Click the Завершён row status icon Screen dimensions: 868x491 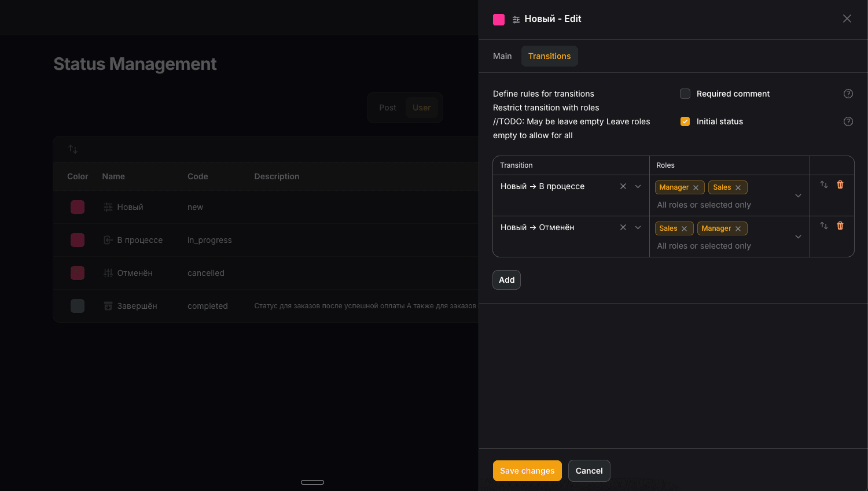coord(108,306)
